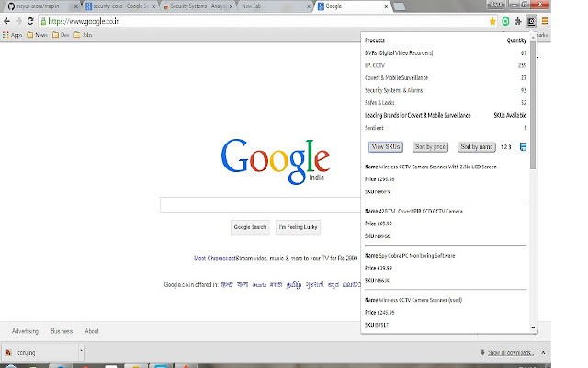The image size is (588, 368).
Task: Select Security Systems & Alarms row
Action: [446, 90]
